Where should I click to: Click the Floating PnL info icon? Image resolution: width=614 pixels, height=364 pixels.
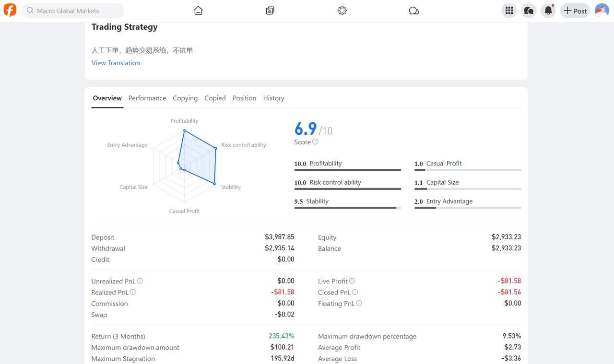pos(359,303)
